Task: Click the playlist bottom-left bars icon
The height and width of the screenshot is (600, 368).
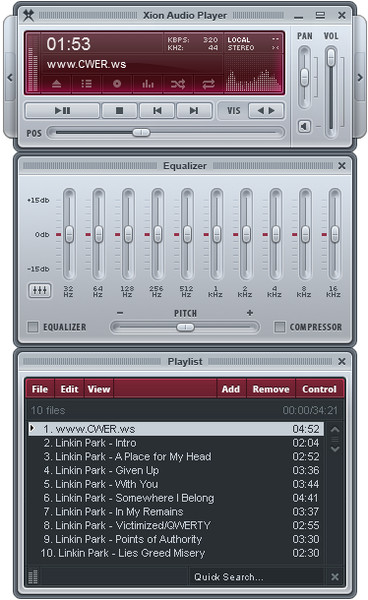Action: coord(33,576)
